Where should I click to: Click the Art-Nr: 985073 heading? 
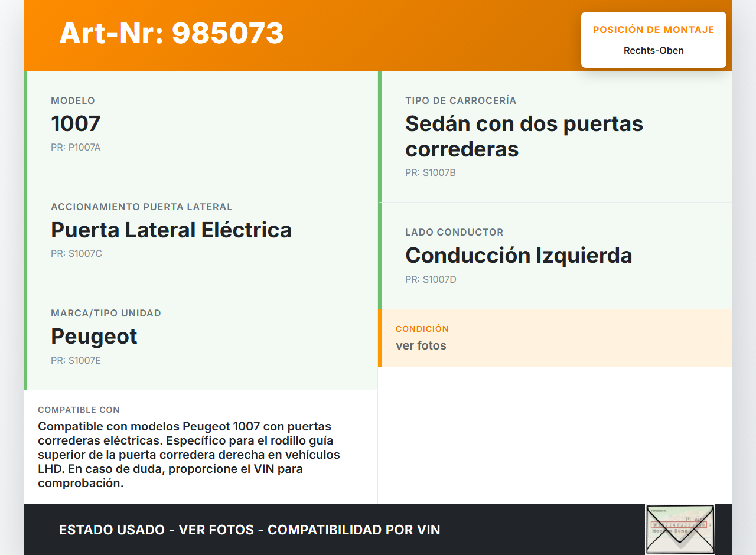click(171, 33)
